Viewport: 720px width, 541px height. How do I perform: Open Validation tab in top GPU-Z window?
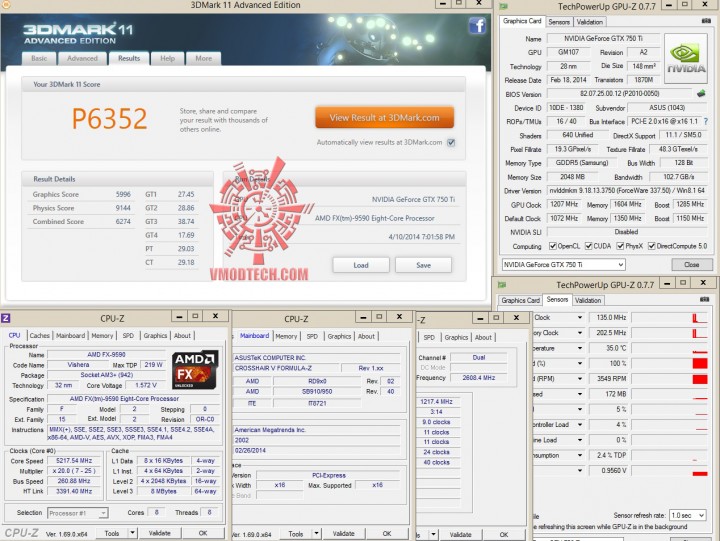[590, 22]
